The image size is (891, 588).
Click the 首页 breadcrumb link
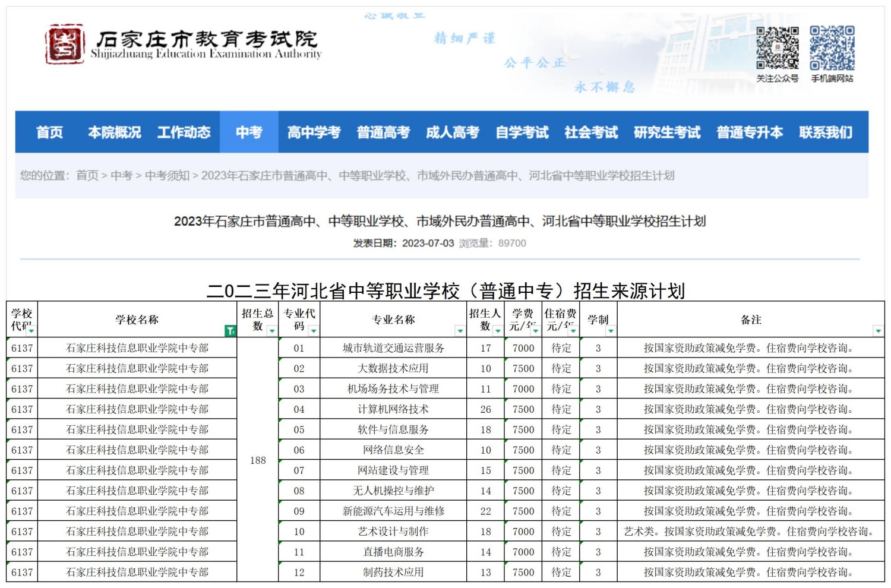pyautogui.click(x=87, y=176)
